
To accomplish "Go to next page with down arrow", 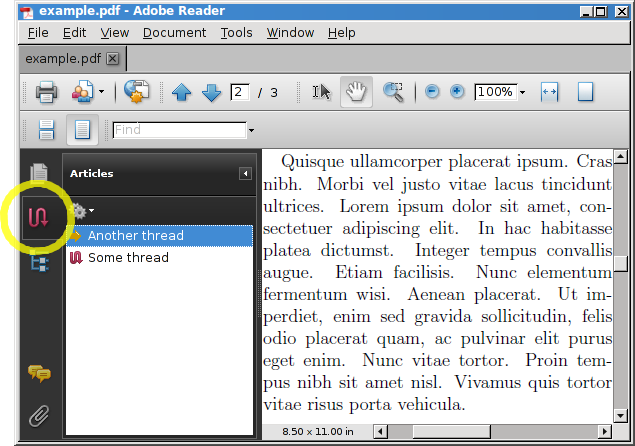I will coord(211,93).
